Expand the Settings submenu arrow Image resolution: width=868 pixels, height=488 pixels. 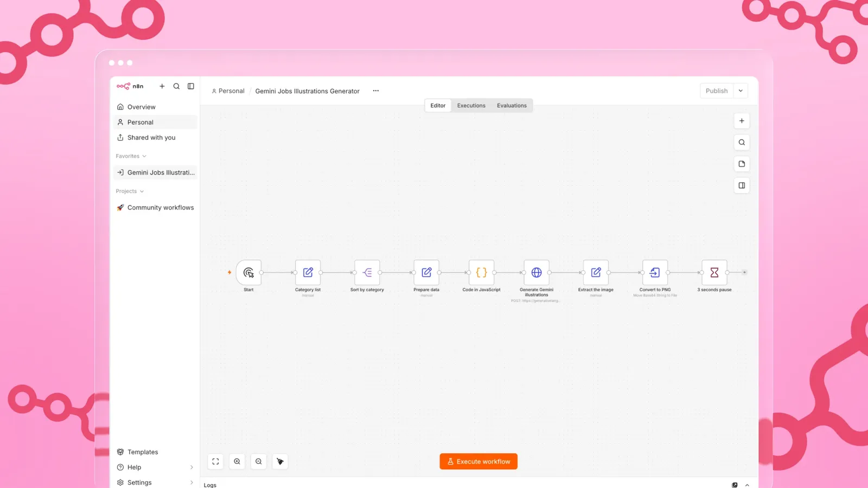[x=192, y=483]
